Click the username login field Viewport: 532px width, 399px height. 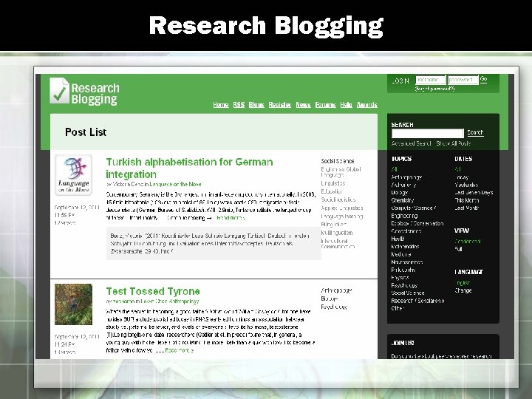click(x=430, y=80)
